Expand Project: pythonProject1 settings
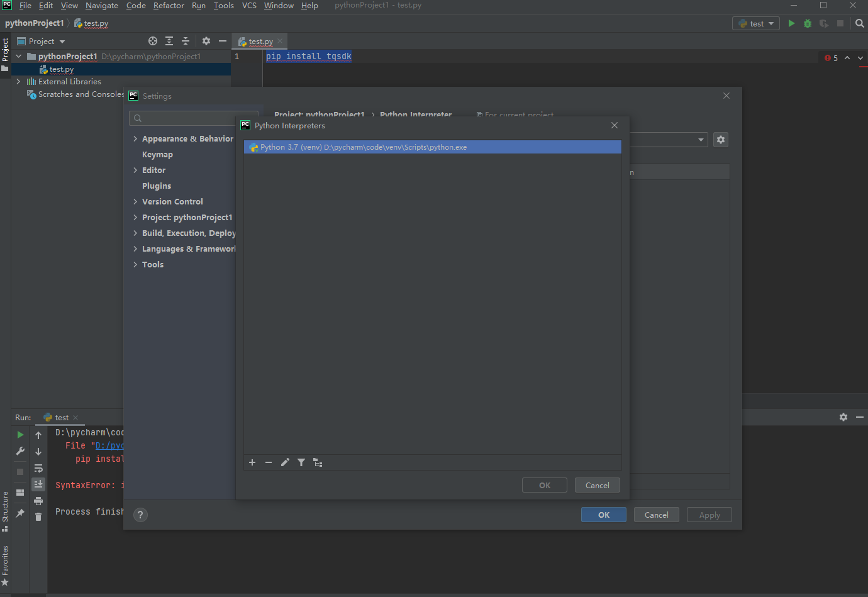This screenshot has height=597, width=868. point(135,218)
